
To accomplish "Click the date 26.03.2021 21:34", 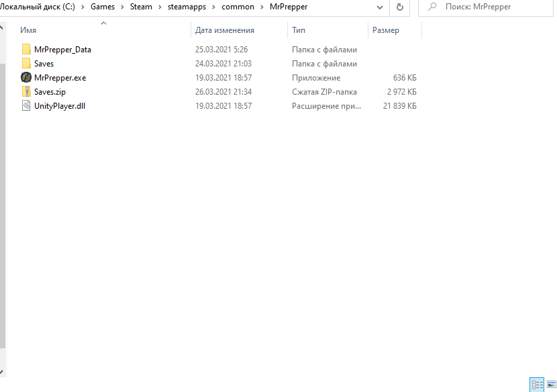I will coord(223,92).
